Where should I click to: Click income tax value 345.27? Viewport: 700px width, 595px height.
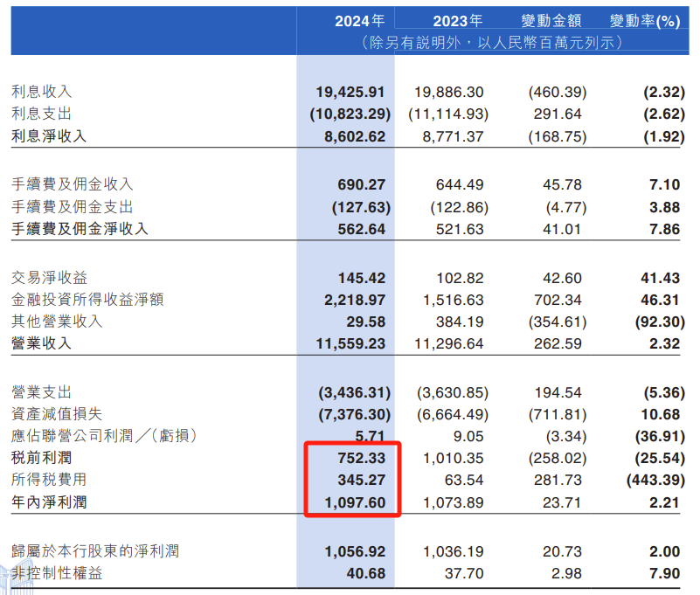[x=361, y=480]
